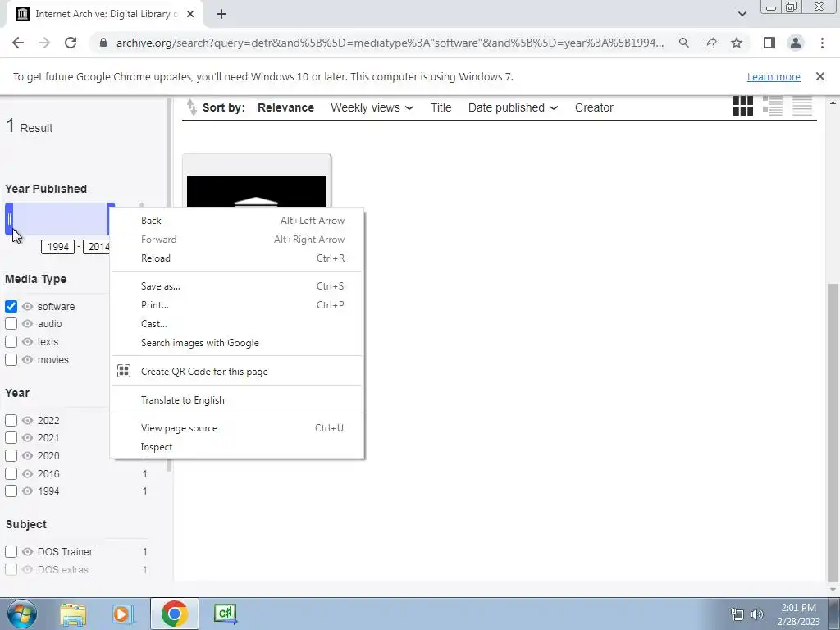Choose Inspect in the context menu

point(237,447)
